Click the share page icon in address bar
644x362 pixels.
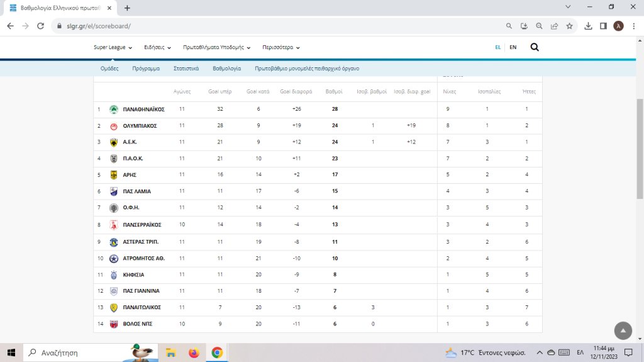click(554, 26)
